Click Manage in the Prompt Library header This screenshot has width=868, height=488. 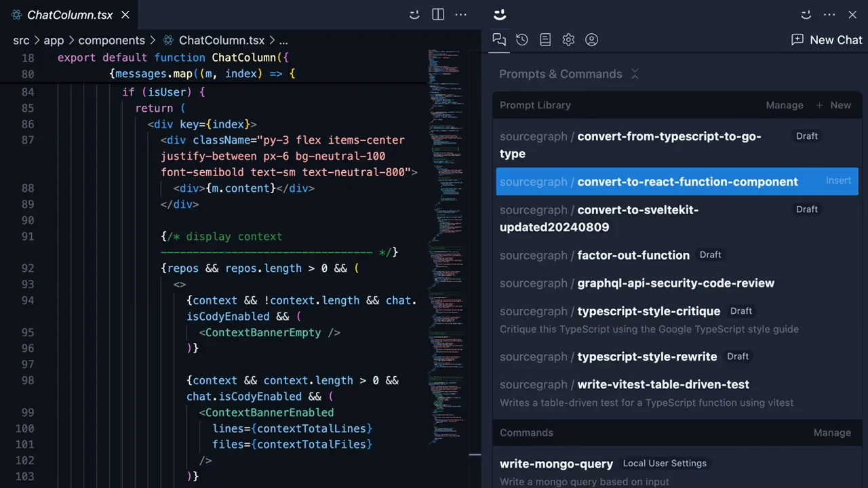coord(784,105)
